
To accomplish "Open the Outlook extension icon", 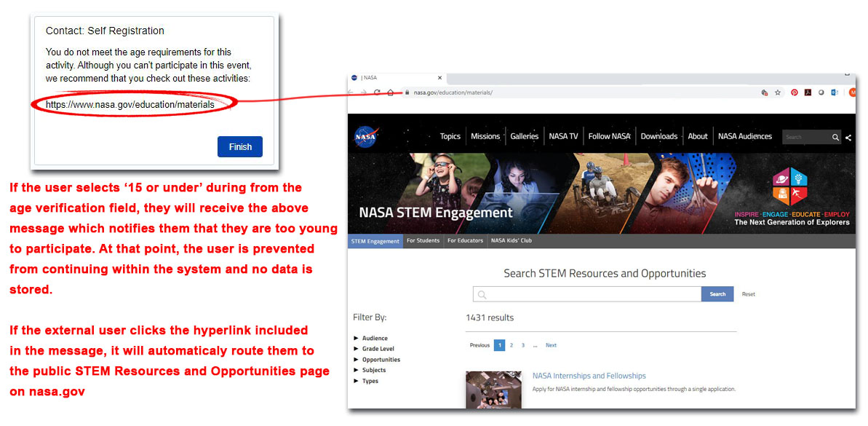I will pyautogui.click(x=834, y=92).
